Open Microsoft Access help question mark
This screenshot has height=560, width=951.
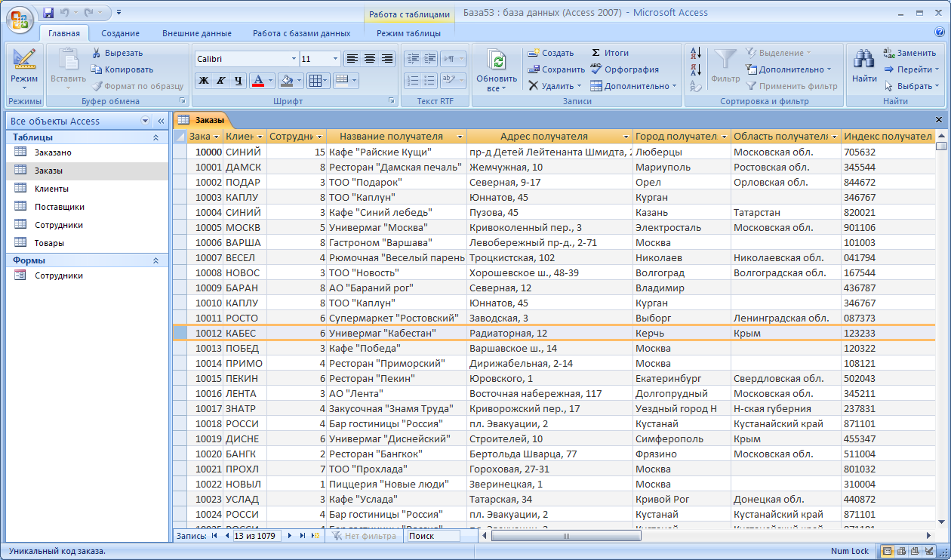(940, 32)
